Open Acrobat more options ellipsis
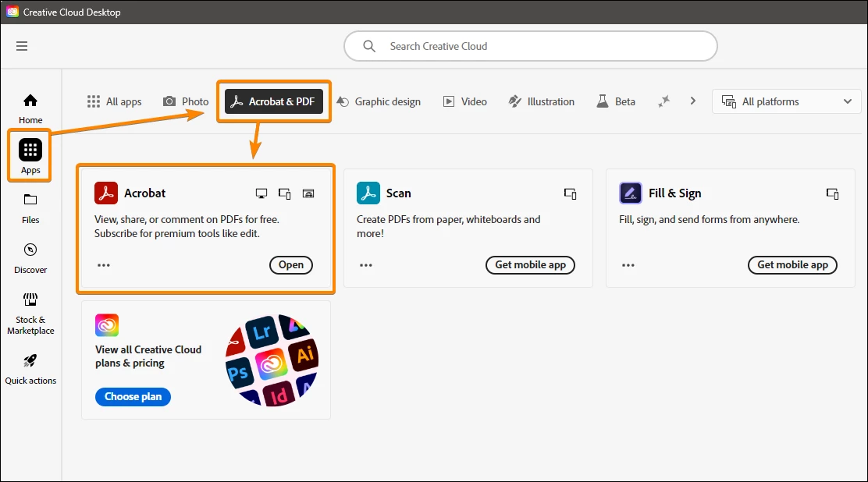The image size is (868, 482). 104,265
